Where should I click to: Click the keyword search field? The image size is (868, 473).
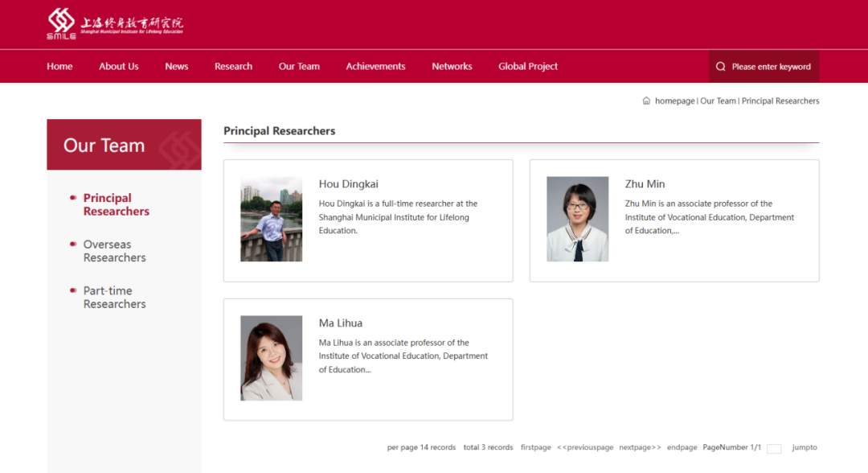click(x=771, y=67)
